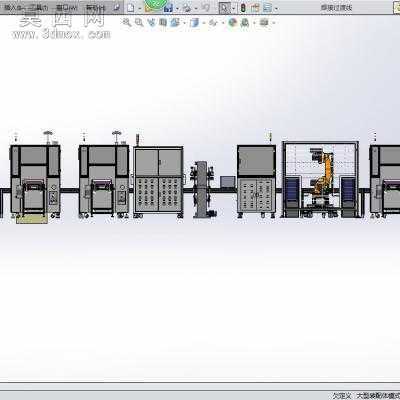Image resolution: width=400 pixels, height=400 pixels.
Task: Click the Rebuild traffic light icon
Action: click(x=243, y=8)
